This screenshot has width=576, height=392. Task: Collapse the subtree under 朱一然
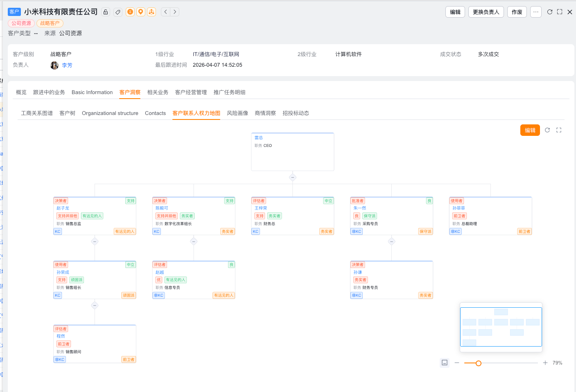[x=392, y=241]
